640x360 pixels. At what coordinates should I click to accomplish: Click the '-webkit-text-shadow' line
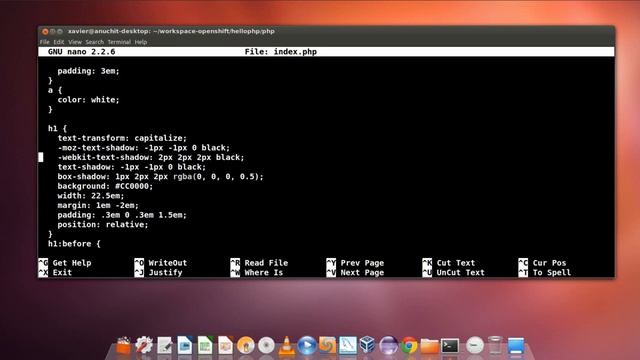pos(151,158)
